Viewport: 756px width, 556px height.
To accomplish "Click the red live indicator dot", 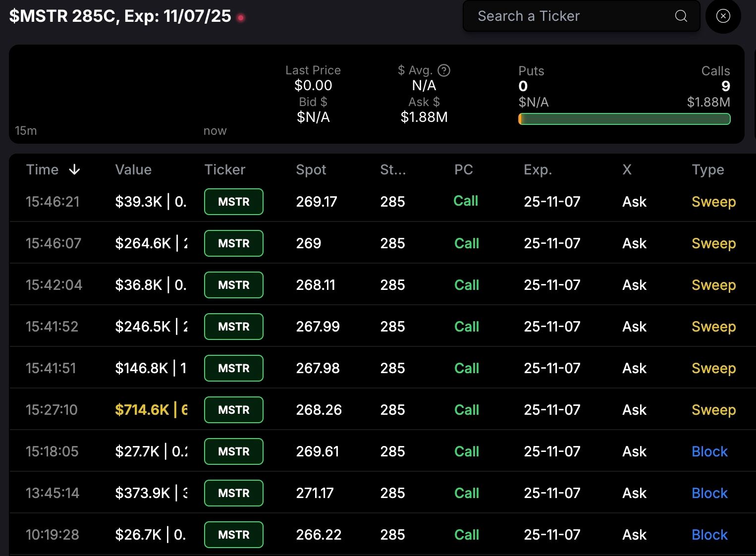I will 241,18.
